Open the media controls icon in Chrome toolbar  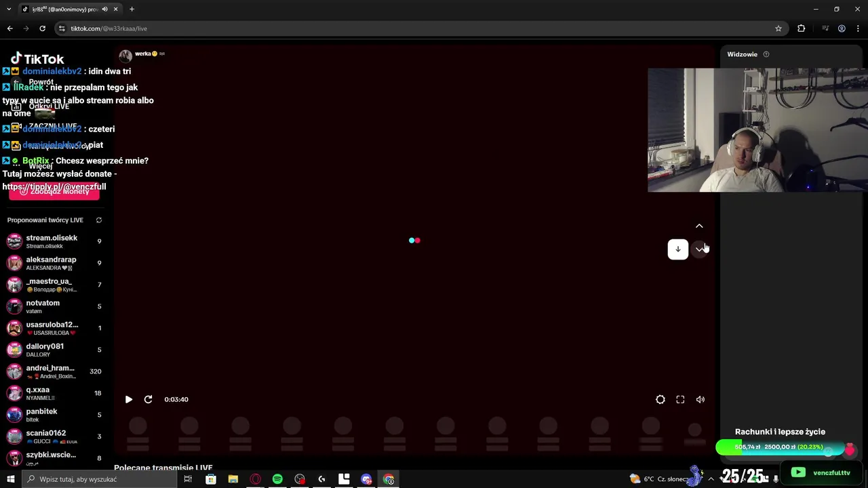pyautogui.click(x=825, y=28)
